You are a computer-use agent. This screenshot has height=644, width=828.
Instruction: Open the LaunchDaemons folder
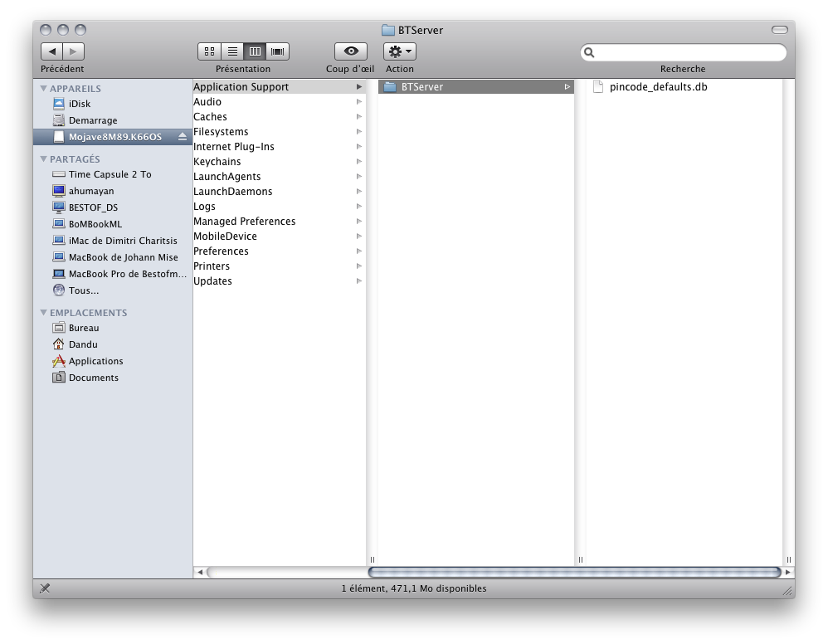pyautogui.click(x=232, y=192)
